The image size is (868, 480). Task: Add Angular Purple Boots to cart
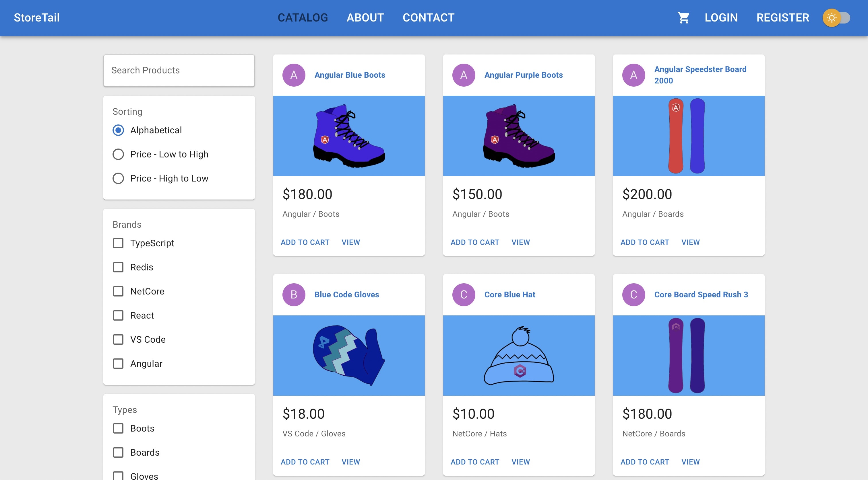point(475,242)
